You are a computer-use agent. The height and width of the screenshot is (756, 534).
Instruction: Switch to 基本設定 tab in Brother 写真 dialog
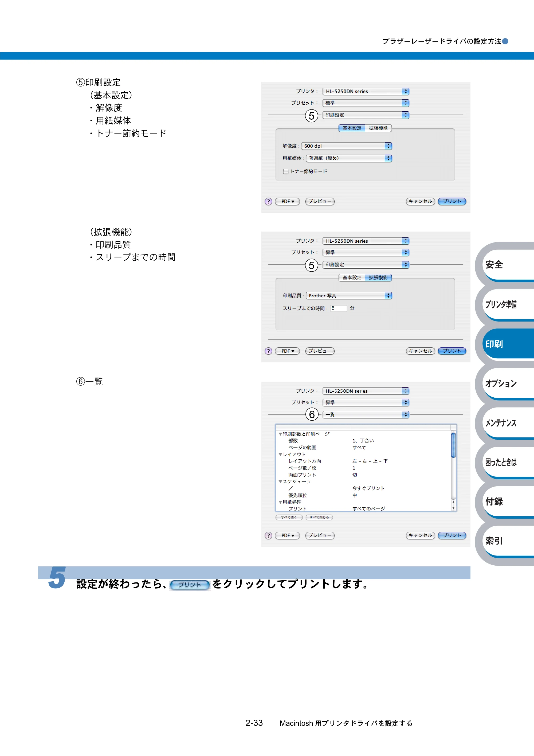[352, 277]
